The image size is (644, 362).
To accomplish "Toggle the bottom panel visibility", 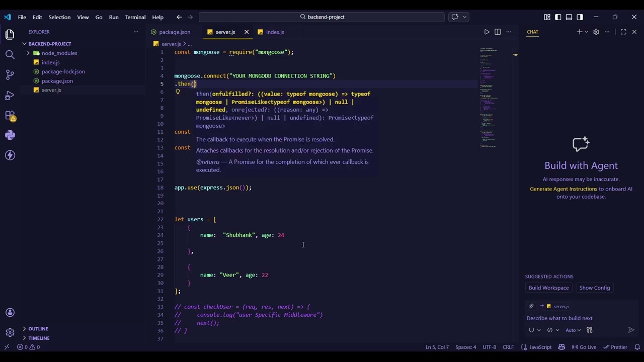I will coord(569,17).
